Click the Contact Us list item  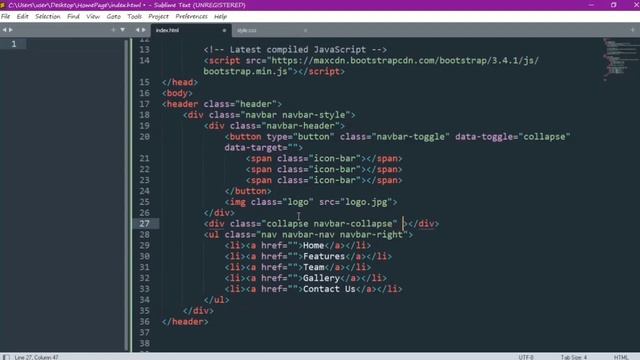313,289
